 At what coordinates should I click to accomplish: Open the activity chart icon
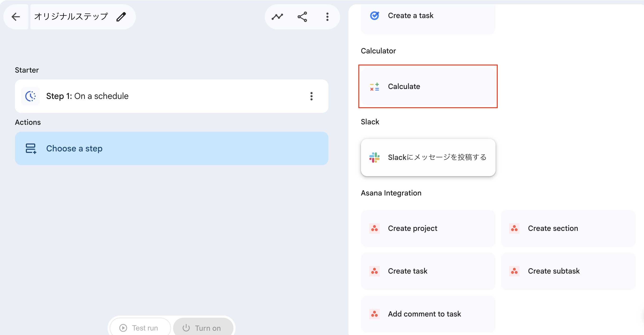click(x=277, y=17)
